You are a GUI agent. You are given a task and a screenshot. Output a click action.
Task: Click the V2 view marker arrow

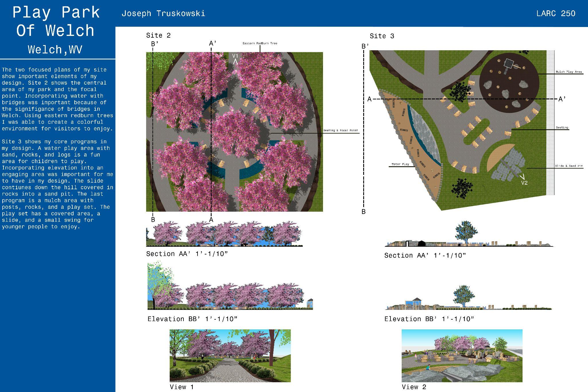point(522,177)
